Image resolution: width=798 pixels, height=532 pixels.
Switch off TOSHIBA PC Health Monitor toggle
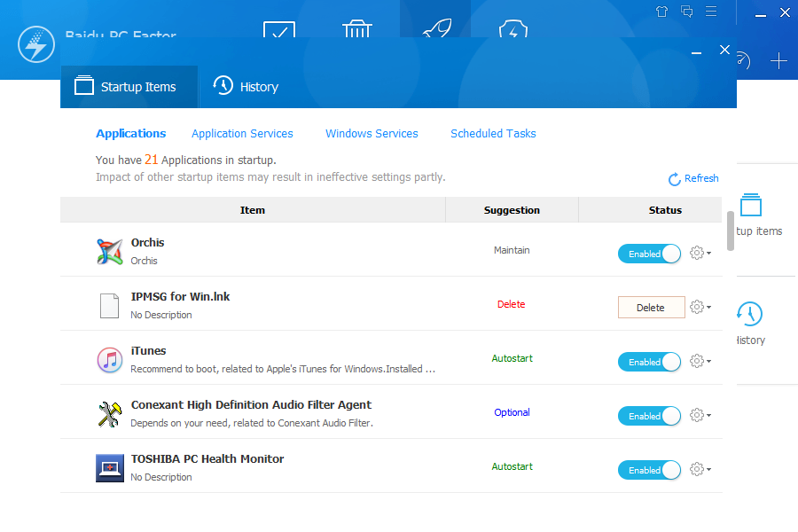(649, 470)
